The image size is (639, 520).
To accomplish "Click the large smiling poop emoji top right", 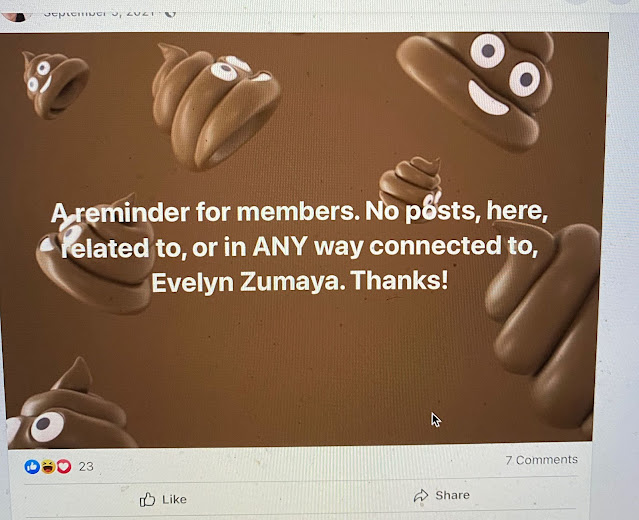I will (x=477, y=88).
